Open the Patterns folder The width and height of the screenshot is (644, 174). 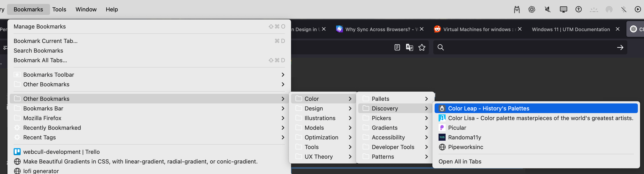(395, 157)
